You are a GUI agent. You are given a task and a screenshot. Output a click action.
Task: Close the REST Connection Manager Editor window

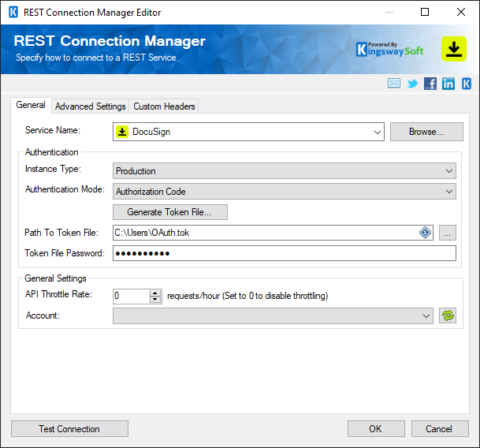[x=461, y=13]
